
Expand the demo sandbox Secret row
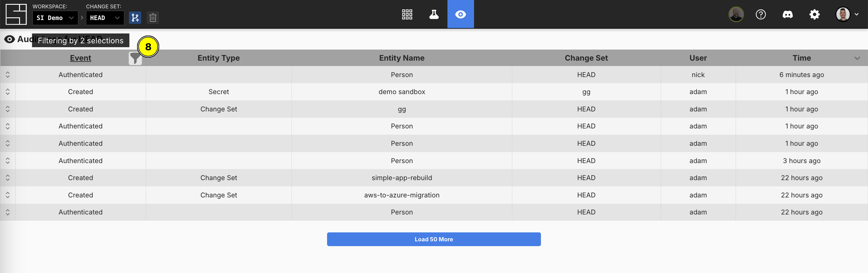click(8, 92)
